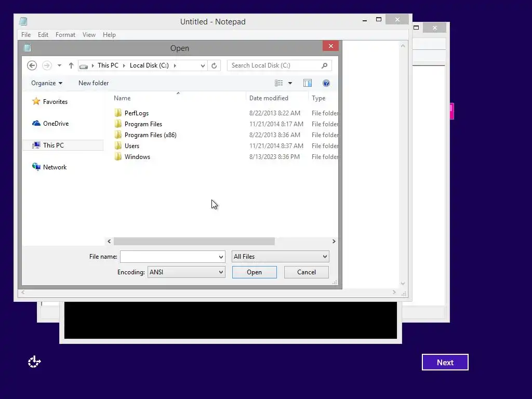Open Notepad Help menu

pos(109,35)
